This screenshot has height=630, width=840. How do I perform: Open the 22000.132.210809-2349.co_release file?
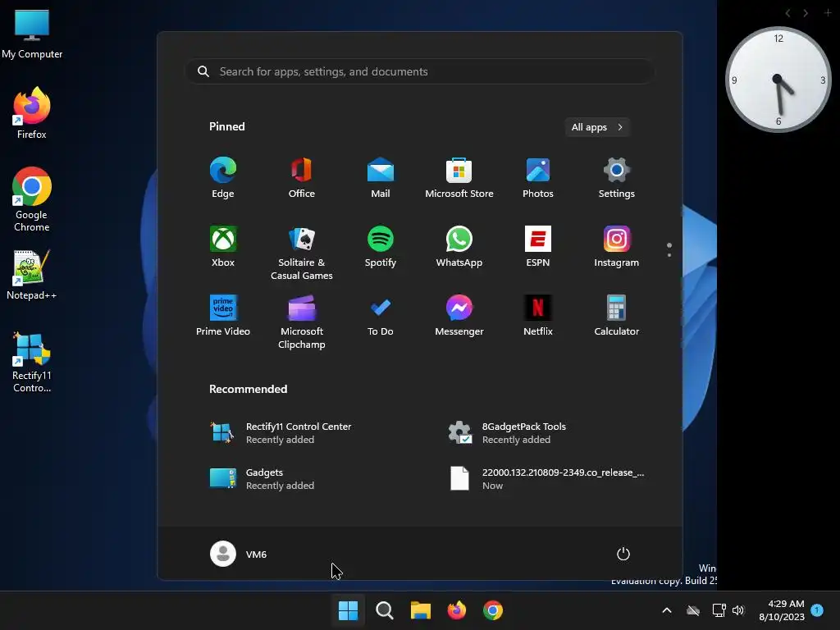click(x=547, y=479)
